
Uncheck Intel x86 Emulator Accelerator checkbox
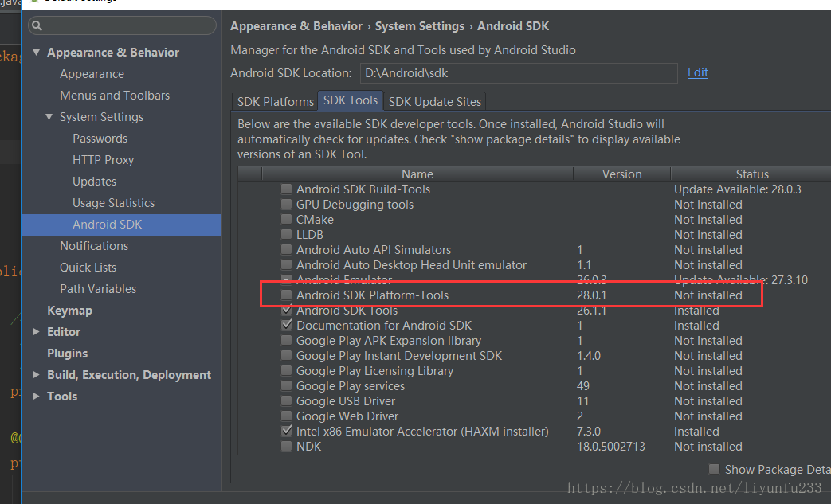pos(286,431)
